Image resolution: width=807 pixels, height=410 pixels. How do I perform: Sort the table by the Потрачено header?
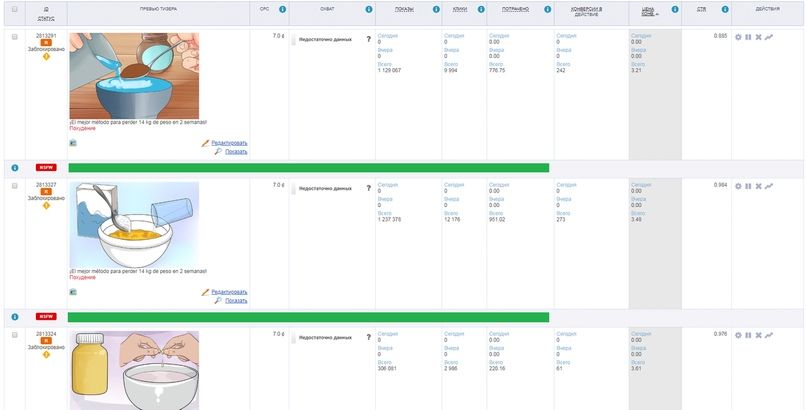[515, 9]
